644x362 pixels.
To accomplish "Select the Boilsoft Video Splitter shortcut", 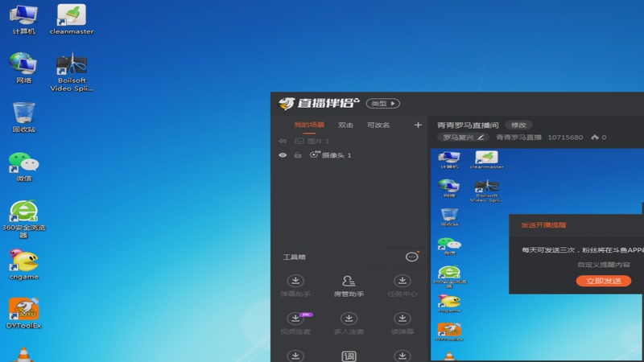I will point(72,72).
